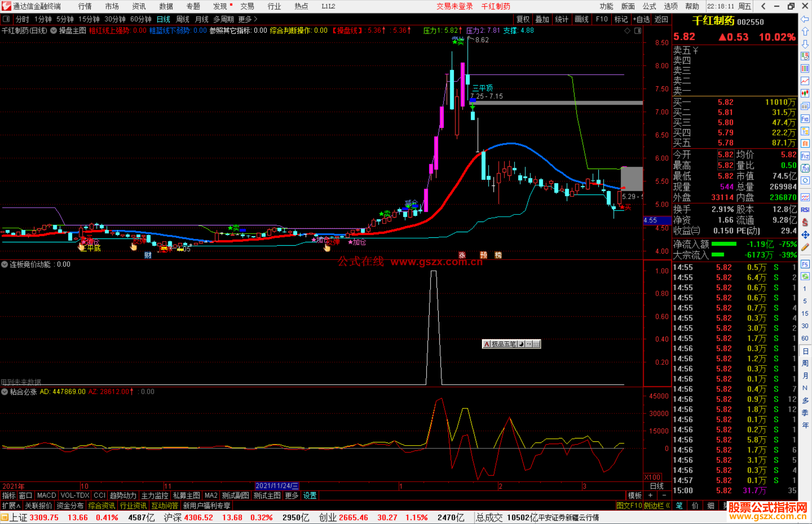The image size is (812, 524).
Task: Open the 选项 menu
Action: [x=671, y=6]
